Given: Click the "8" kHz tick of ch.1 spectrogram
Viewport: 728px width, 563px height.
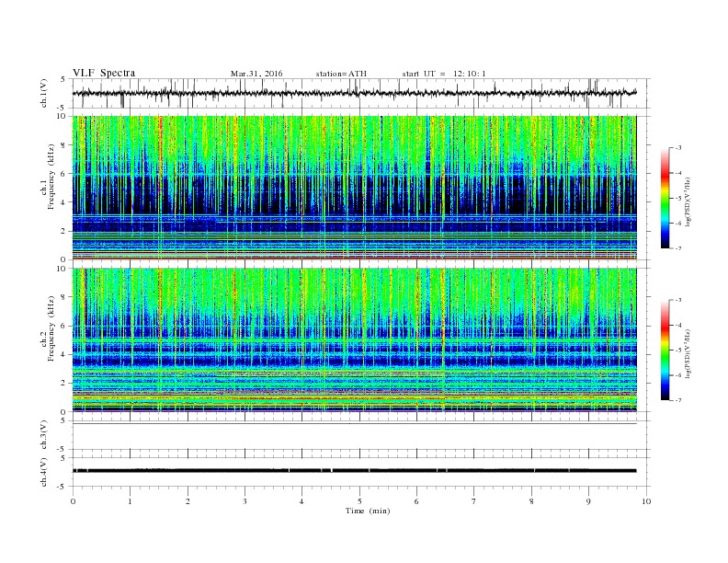Looking at the screenshot, I should (x=63, y=145).
